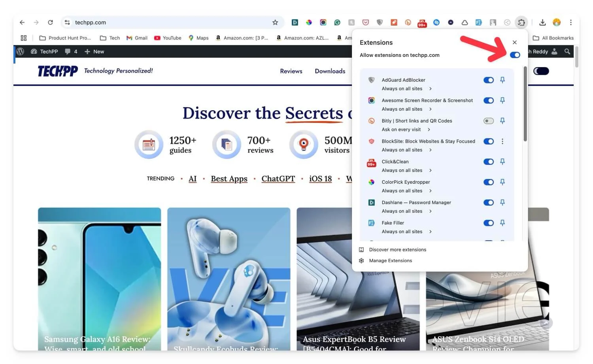Click the Extensions popup scrollbar

coord(525,104)
